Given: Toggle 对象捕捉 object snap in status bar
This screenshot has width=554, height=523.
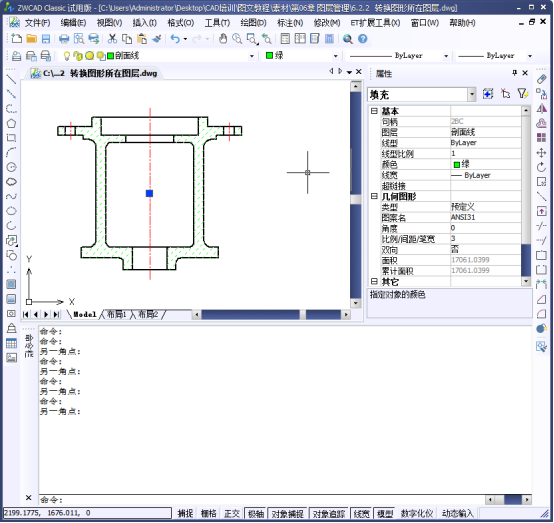Looking at the screenshot, I should [x=287, y=513].
